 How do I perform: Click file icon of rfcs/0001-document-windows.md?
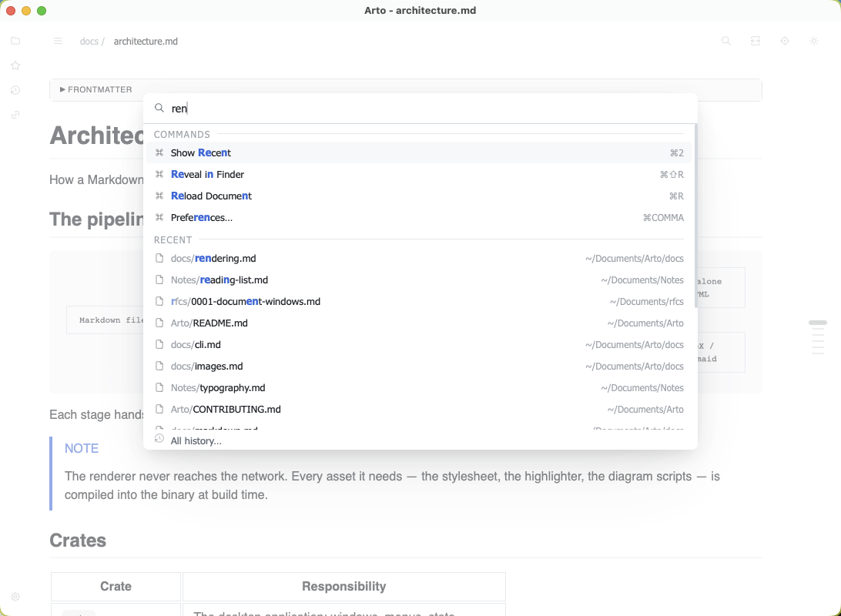(x=159, y=301)
